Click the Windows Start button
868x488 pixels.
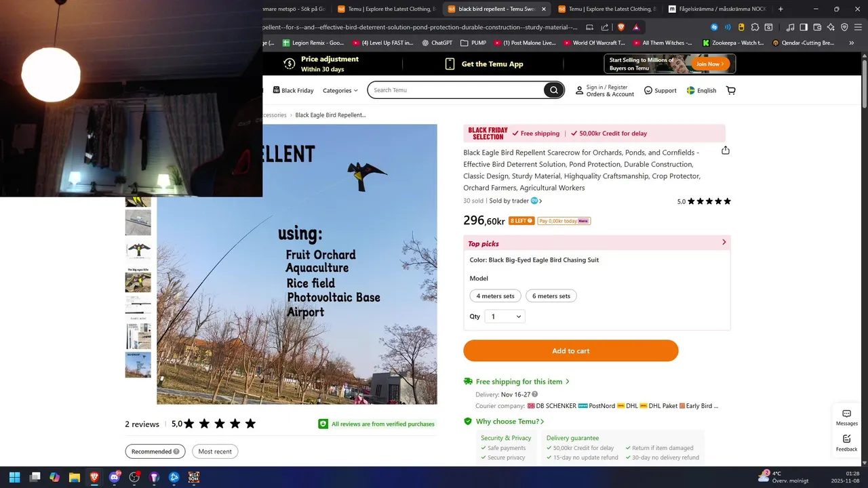pos(15,477)
